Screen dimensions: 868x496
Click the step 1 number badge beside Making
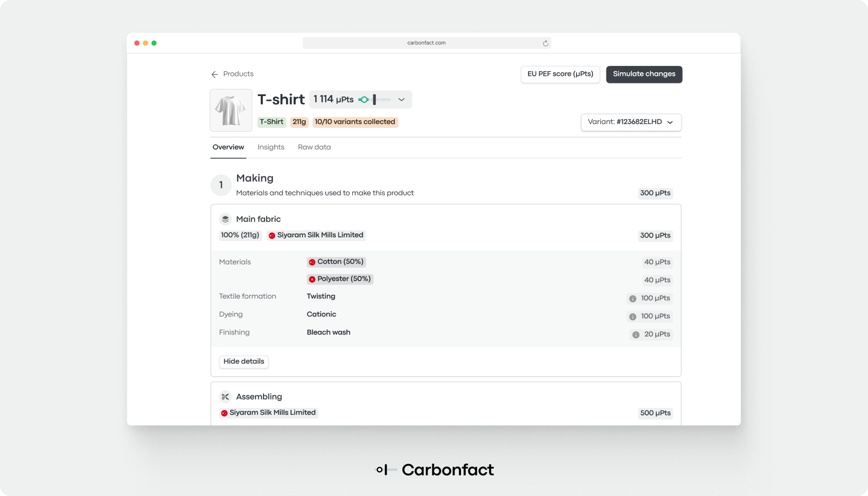click(221, 185)
